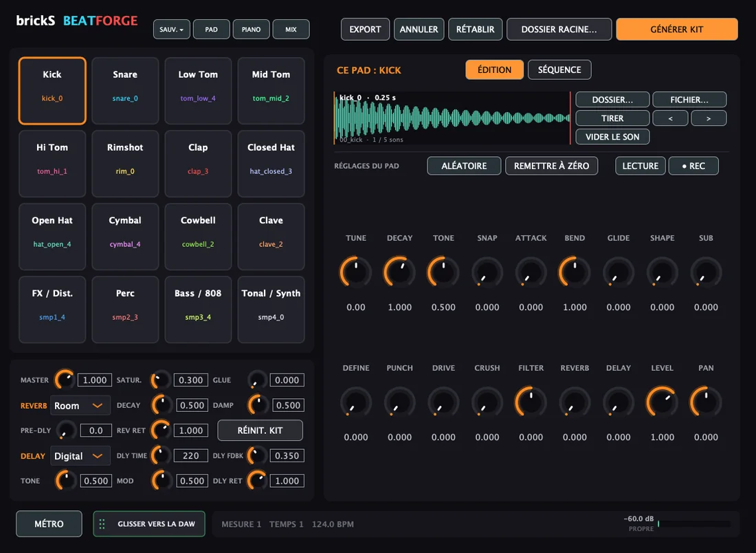
Task: Select the Perc pad
Action: (x=125, y=310)
